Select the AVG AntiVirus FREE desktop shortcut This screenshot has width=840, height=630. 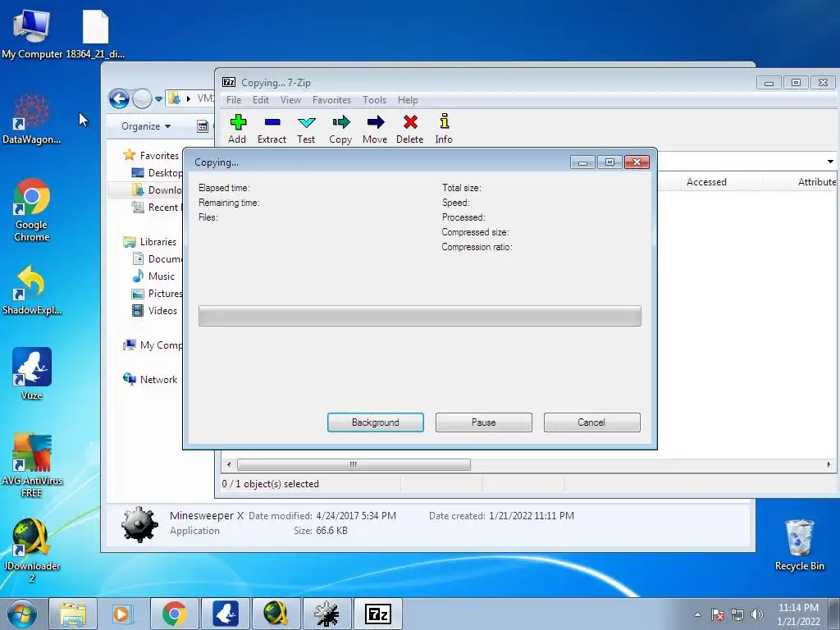point(32,465)
